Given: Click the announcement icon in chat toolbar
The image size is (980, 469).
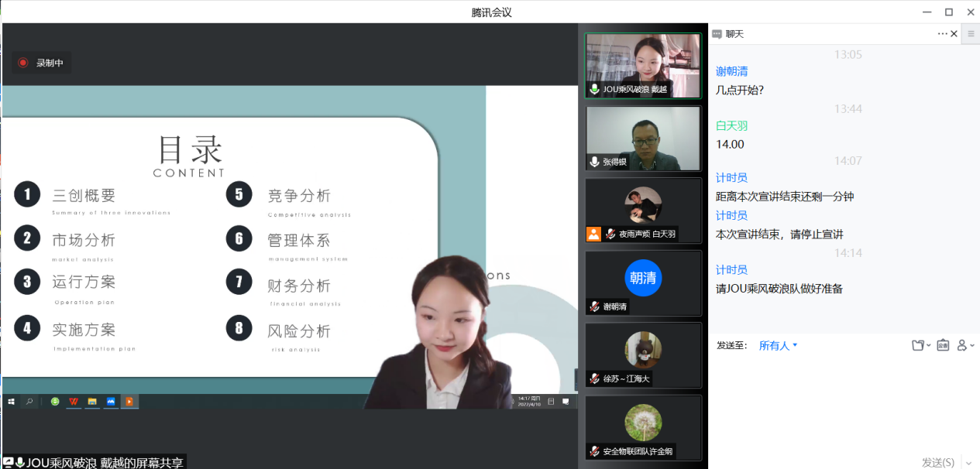Looking at the screenshot, I should [943, 345].
